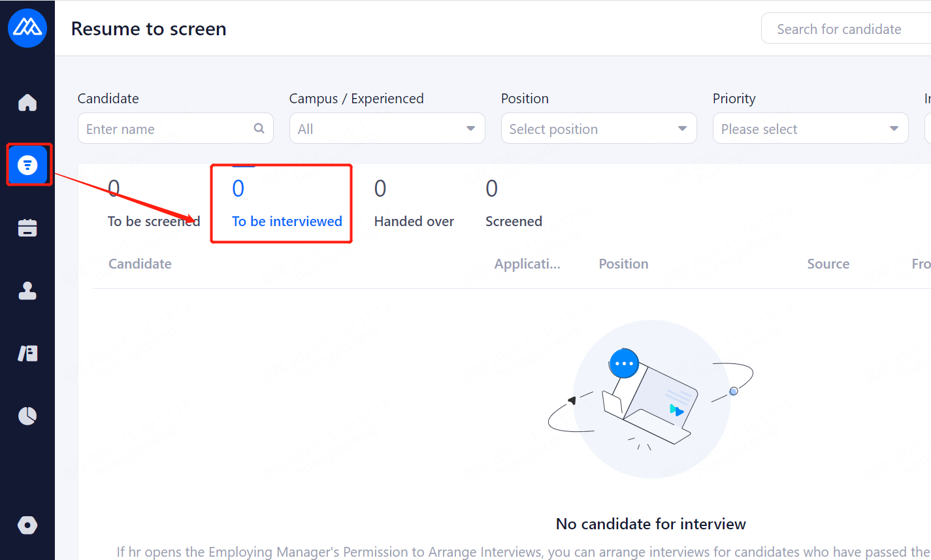Click the magnifier icon in Candidate field
This screenshot has height=560, width=931.
[259, 128]
